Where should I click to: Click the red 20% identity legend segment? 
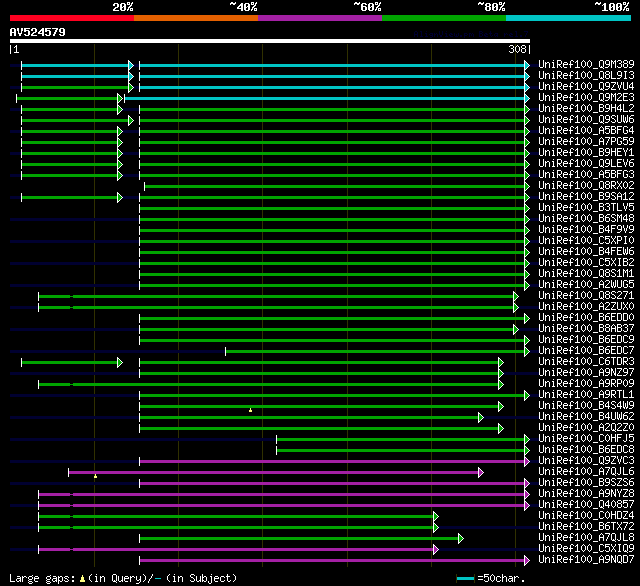[x=72, y=18]
